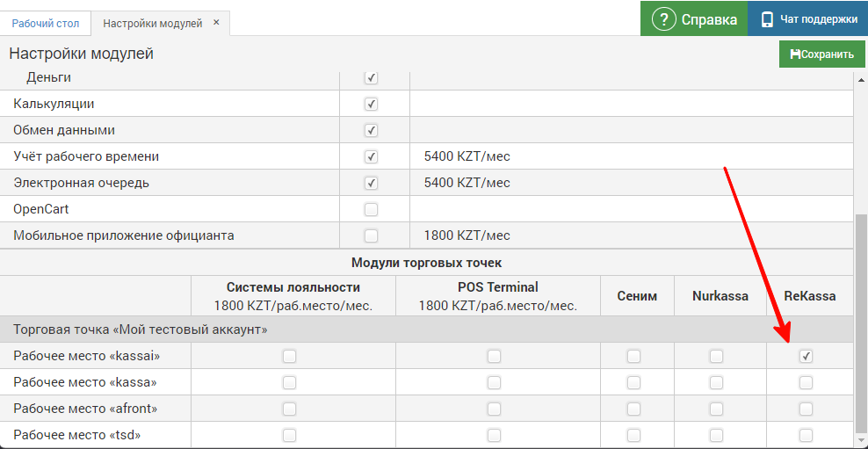868x449 pixels.
Task: Open the Чат поддержки button
Action: pyautogui.click(x=807, y=19)
